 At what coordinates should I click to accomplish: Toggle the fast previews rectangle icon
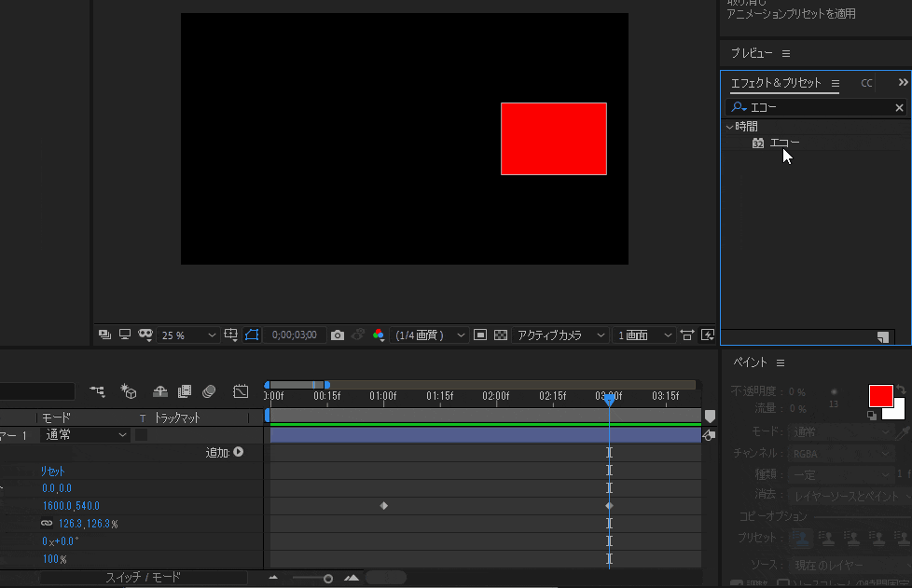[x=480, y=335]
